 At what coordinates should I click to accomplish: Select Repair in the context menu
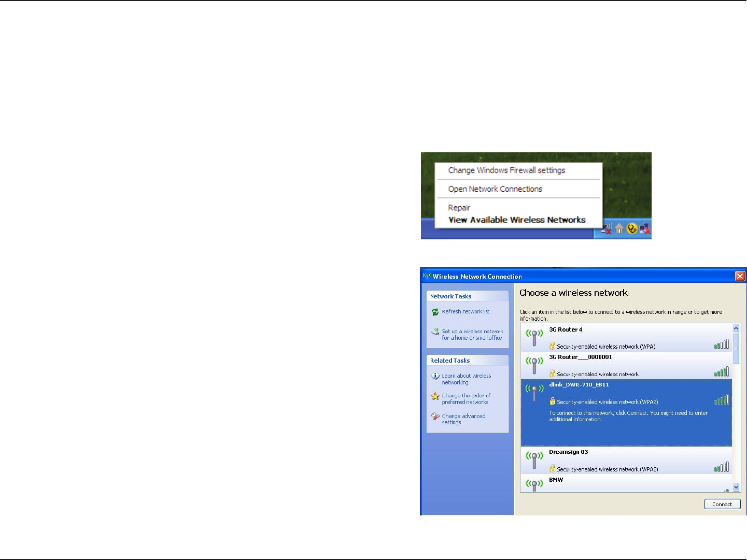click(x=459, y=208)
